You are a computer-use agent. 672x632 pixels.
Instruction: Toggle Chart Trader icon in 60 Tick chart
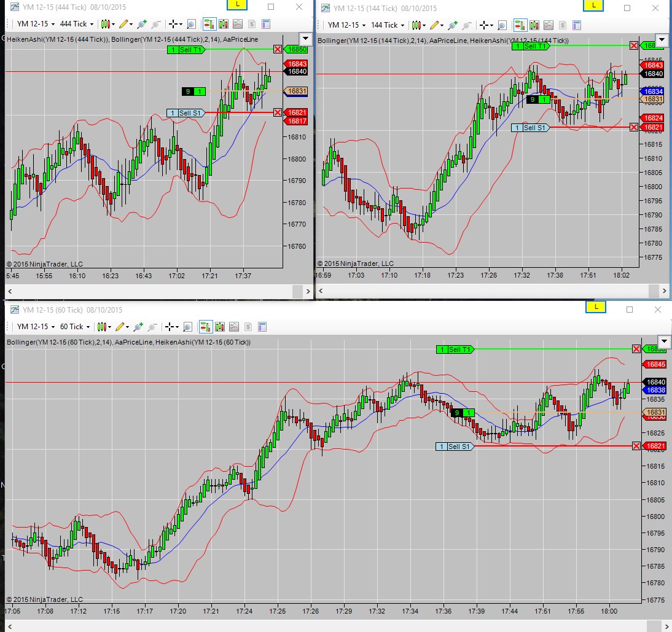coord(205,327)
